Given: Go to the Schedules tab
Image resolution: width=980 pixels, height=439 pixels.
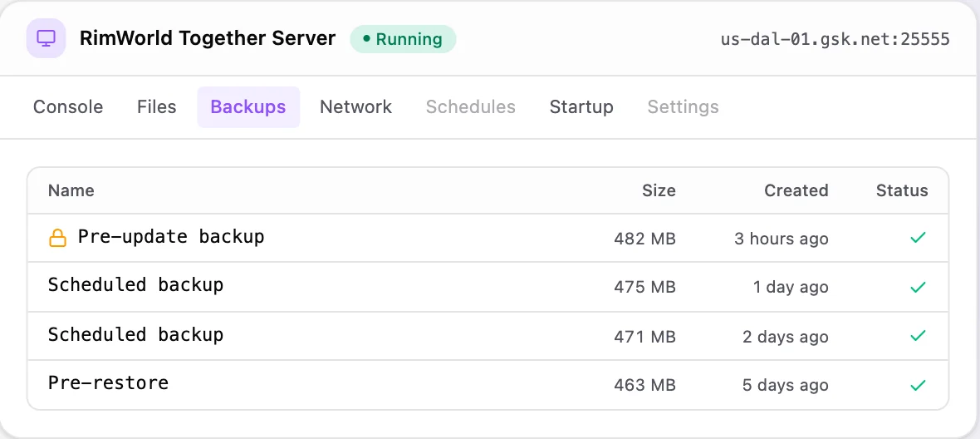Looking at the screenshot, I should tap(471, 107).
